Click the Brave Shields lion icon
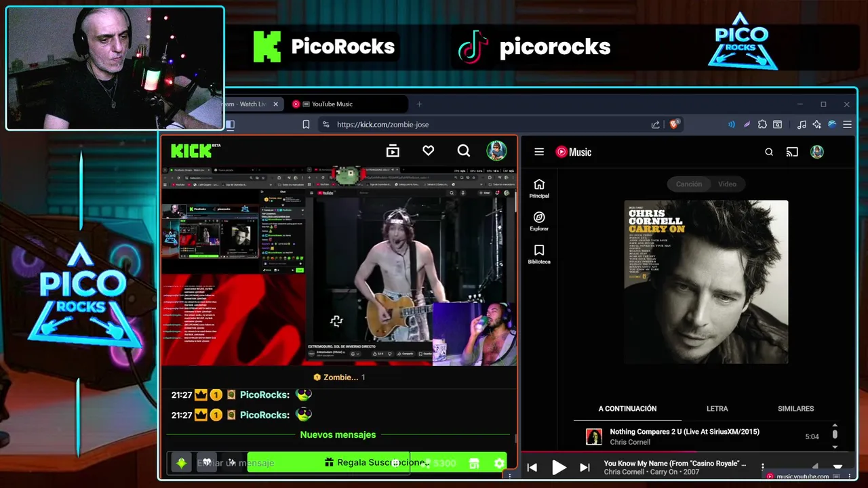868x488 pixels. click(x=674, y=124)
